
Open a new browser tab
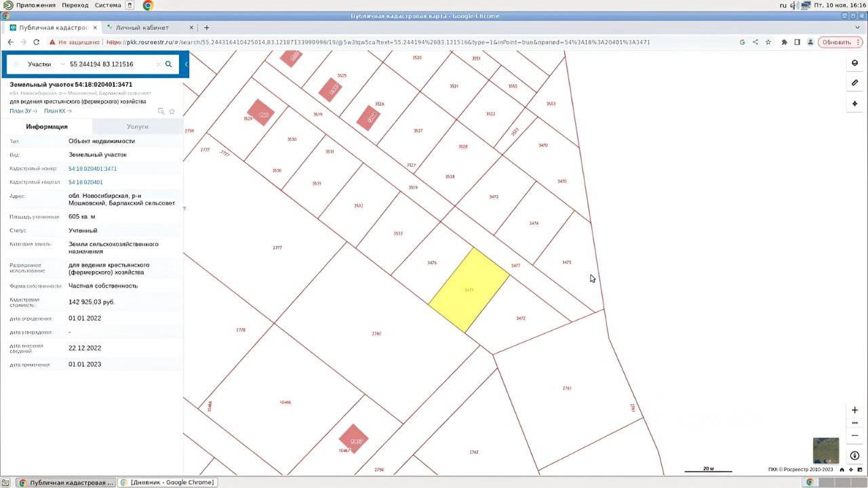click(x=207, y=28)
